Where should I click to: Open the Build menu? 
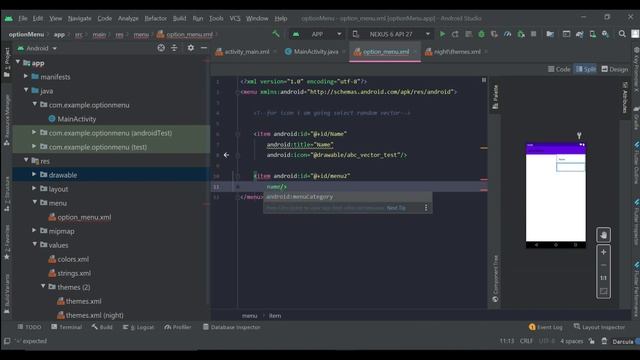click(x=179, y=18)
